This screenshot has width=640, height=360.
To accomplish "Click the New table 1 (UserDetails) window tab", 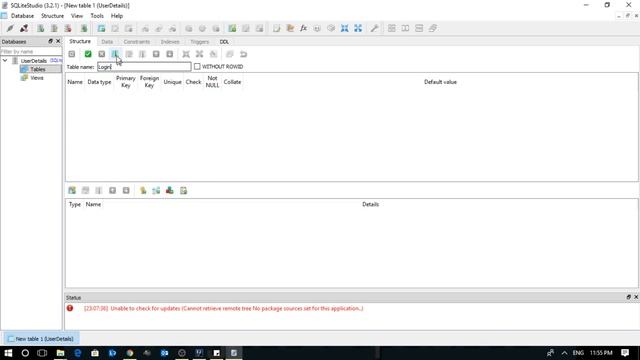I will (x=41, y=339).
